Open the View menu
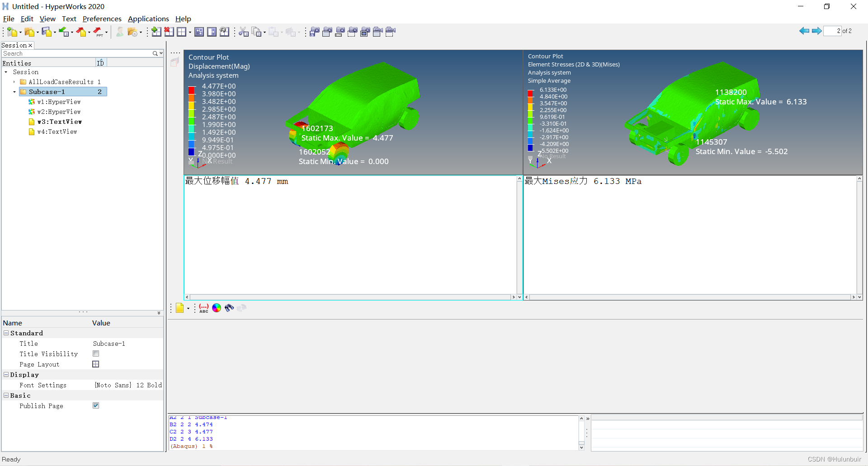This screenshot has height=466, width=868. [x=47, y=19]
